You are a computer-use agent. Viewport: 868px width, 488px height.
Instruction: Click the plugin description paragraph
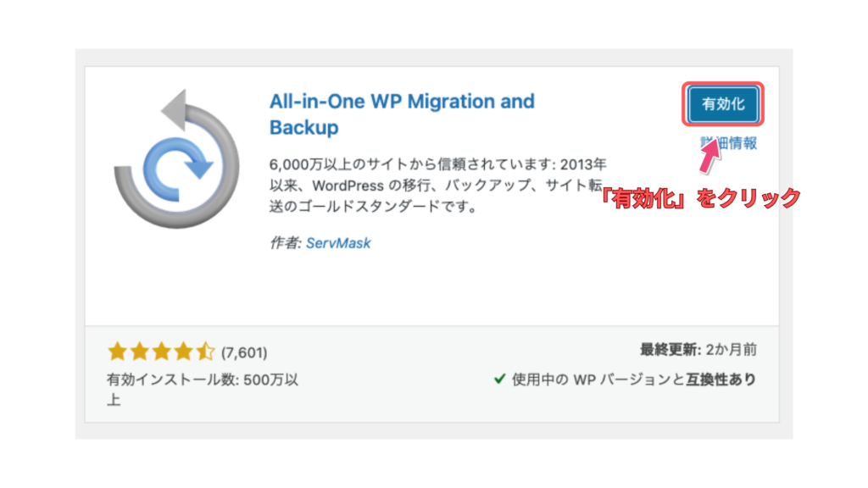[x=437, y=185]
